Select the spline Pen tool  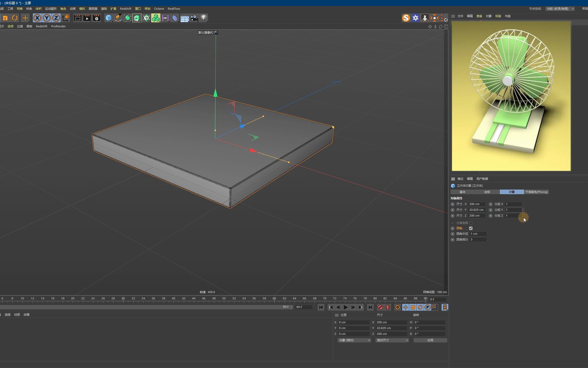click(x=118, y=18)
